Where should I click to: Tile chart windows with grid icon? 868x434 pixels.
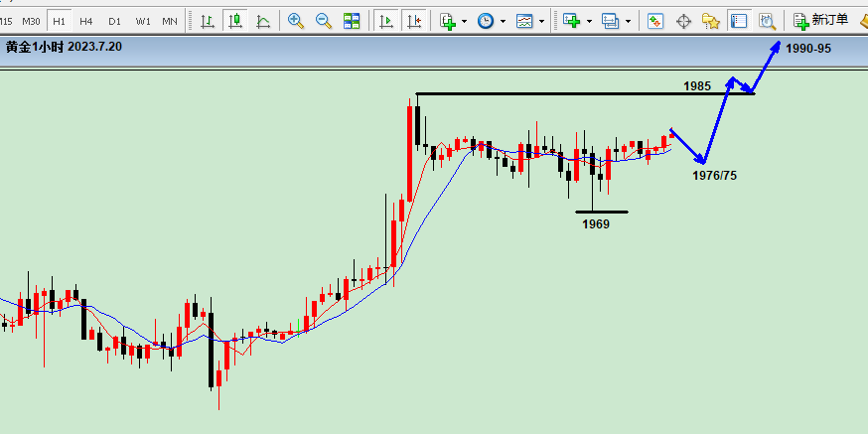pyautogui.click(x=352, y=21)
